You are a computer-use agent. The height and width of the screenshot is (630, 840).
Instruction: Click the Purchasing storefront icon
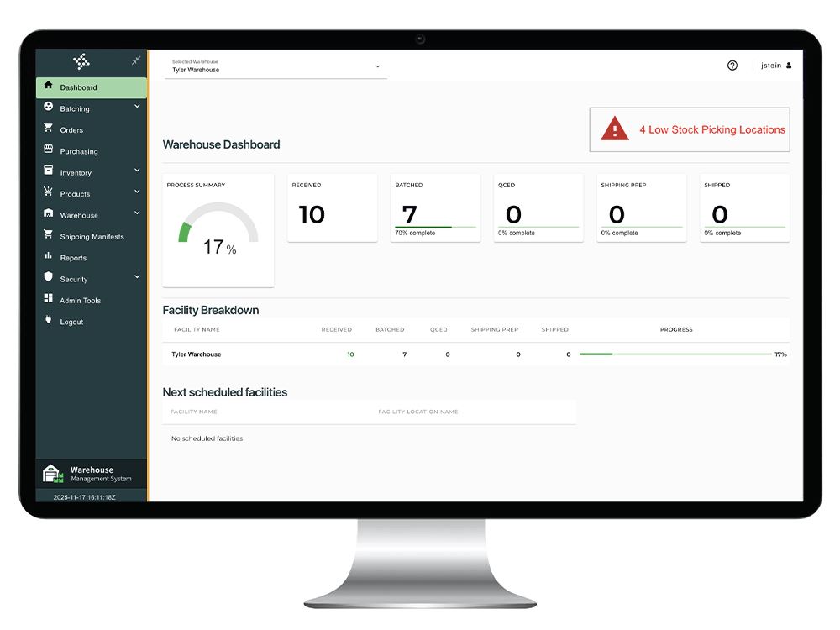coord(48,150)
